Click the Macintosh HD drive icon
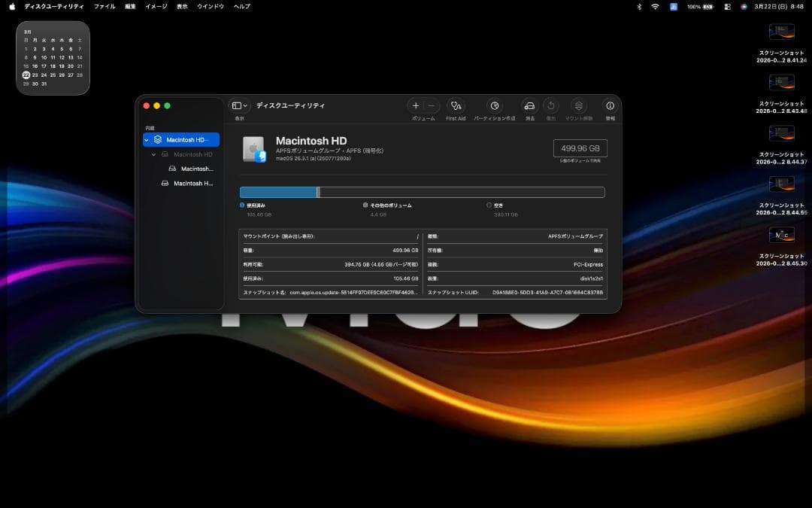 coord(254,149)
